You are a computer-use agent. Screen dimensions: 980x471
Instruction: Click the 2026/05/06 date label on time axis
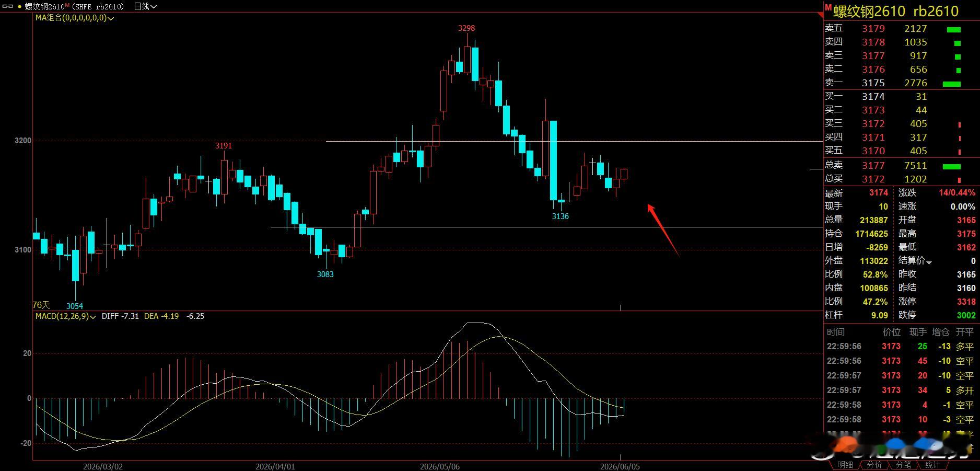[440, 466]
